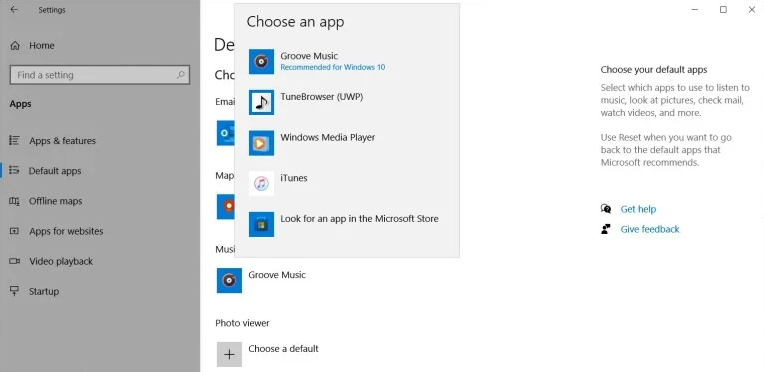Image resolution: width=764 pixels, height=372 pixels.
Task: Open Apps & features page
Action: point(62,141)
